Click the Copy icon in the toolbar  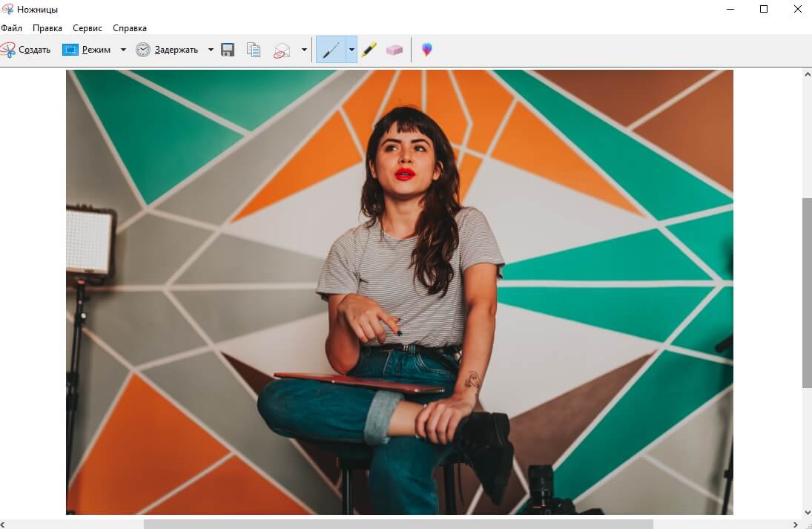click(254, 50)
